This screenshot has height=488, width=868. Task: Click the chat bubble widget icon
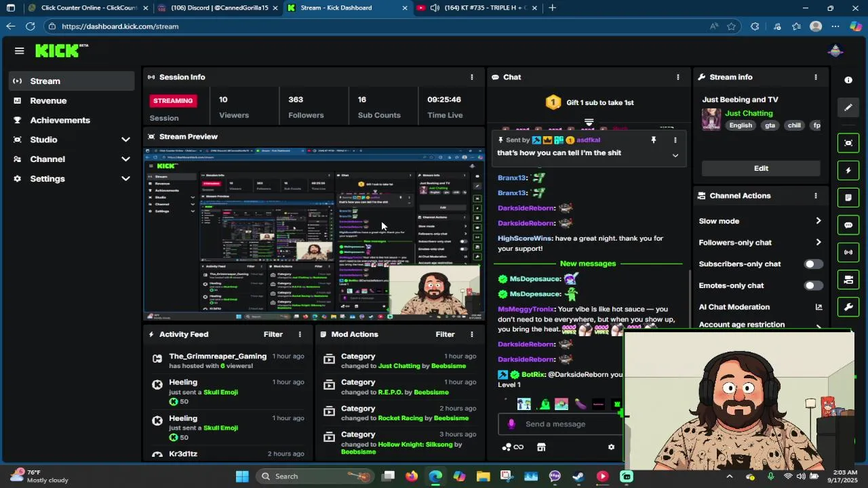click(848, 225)
